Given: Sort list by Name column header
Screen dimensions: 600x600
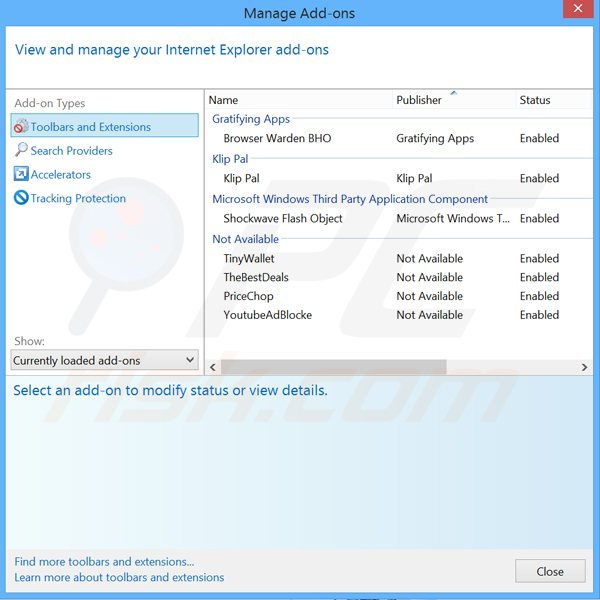Looking at the screenshot, I should [x=224, y=100].
